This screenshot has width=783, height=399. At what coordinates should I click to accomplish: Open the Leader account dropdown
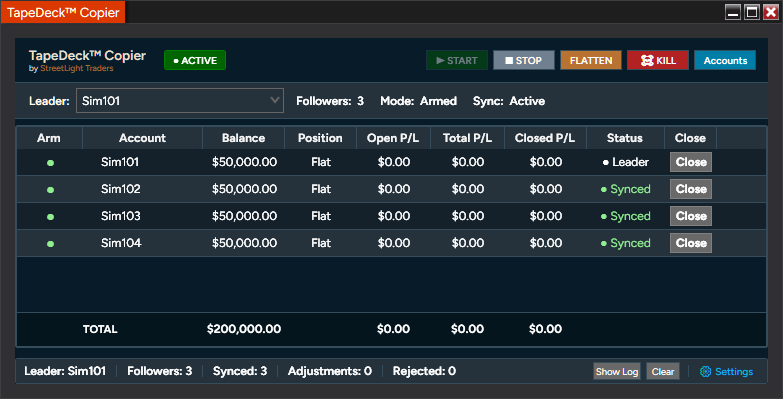pos(180,101)
